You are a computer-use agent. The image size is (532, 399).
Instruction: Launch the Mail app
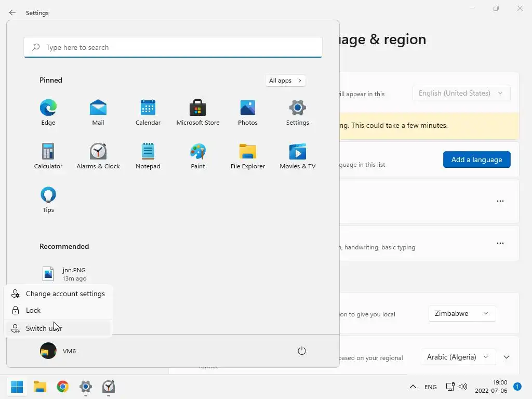[98, 112]
